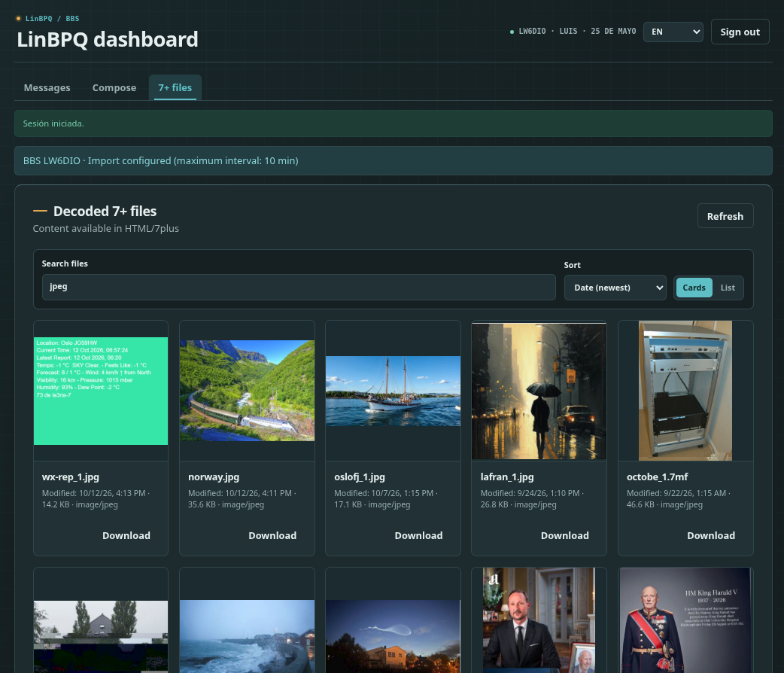Image resolution: width=784 pixels, height=673 pixels.
Task: Open the Messages tab
Action: 47,87
